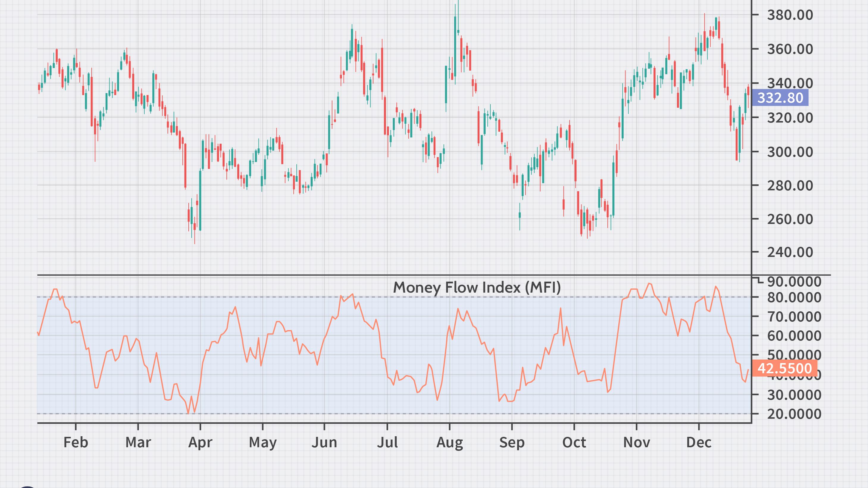Select the Nov month marker
This screenshot has width=868, height=488.
[636, 442]
